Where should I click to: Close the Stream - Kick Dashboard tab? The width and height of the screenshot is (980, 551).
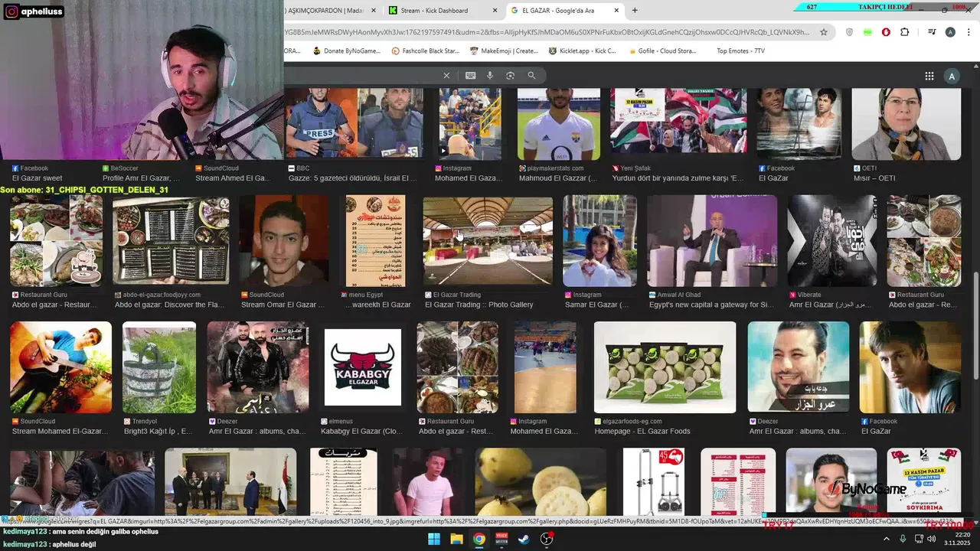495,11
